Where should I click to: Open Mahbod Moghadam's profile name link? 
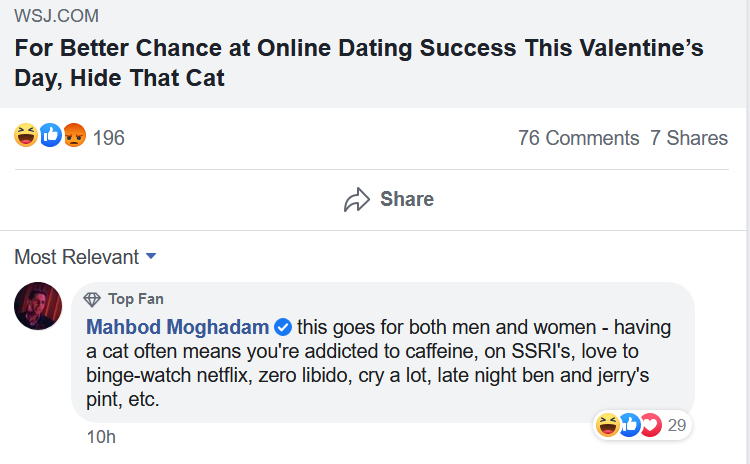tap(178, 327)
